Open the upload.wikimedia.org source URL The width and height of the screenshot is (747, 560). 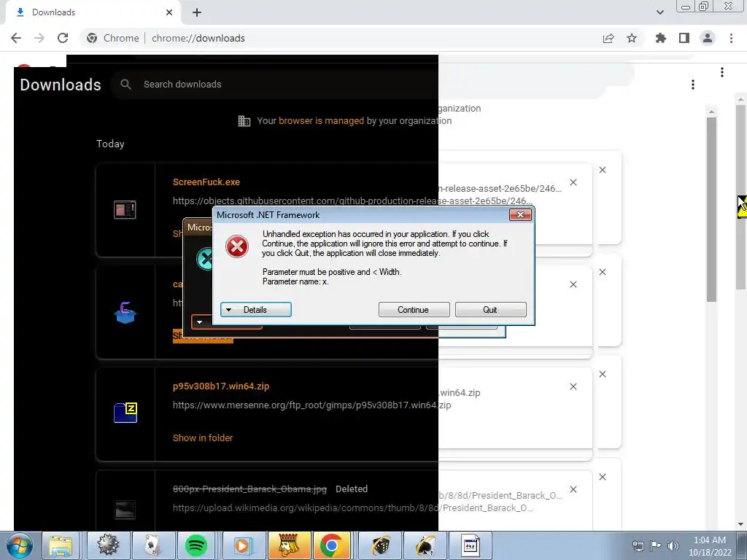352,508
